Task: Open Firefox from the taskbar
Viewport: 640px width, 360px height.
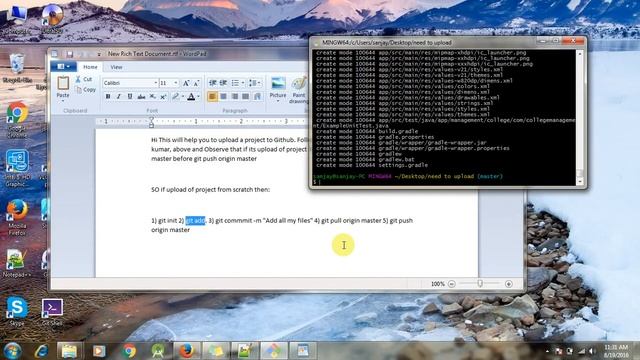Action: coord(186,351)
